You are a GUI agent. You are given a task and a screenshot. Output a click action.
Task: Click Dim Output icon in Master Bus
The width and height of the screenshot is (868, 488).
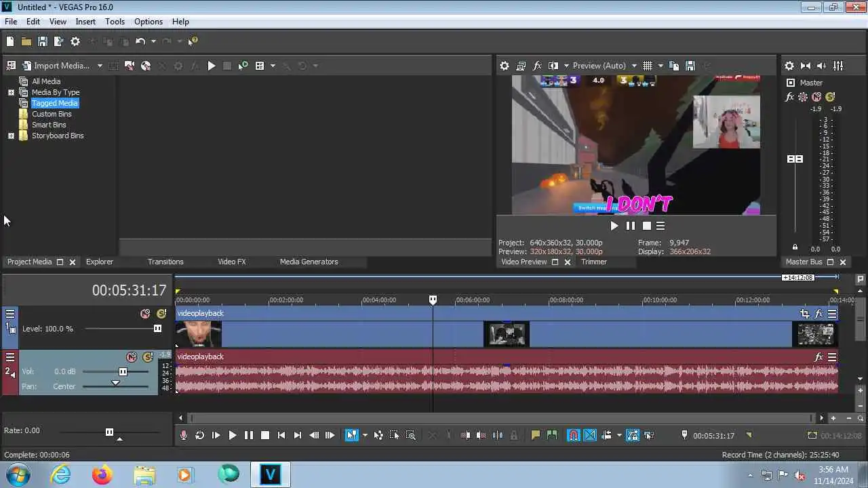point(822,66)
